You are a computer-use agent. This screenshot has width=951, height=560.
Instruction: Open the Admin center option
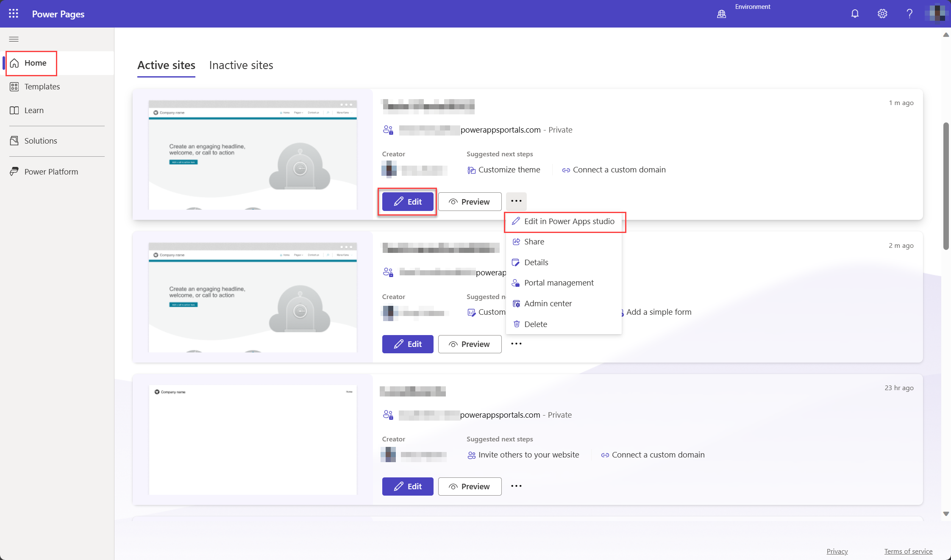click(548, 303)
